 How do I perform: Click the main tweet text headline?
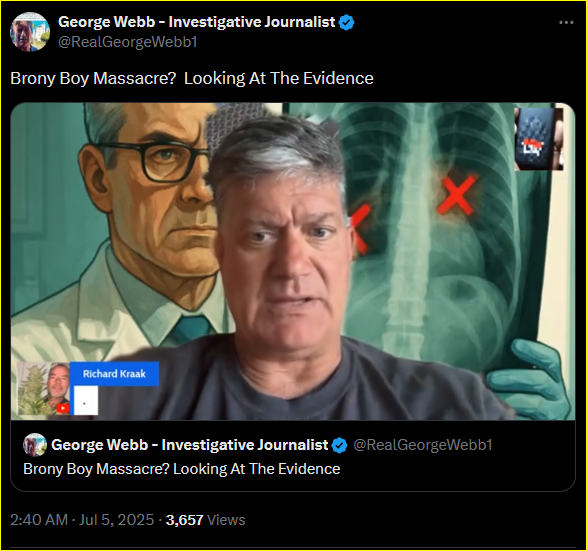coord(192,79)
